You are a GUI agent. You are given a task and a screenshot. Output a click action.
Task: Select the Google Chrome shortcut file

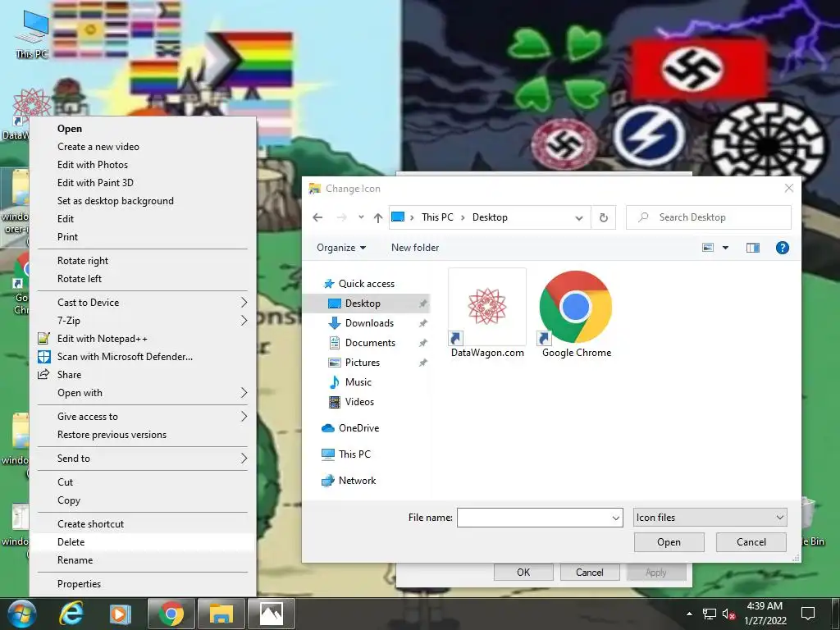(576, 314)
